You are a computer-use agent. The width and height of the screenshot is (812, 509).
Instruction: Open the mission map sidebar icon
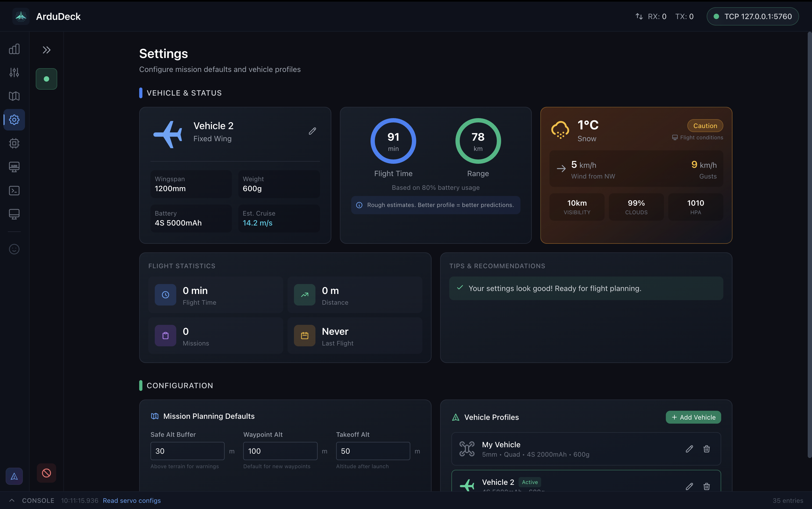[x=14, y=96]
